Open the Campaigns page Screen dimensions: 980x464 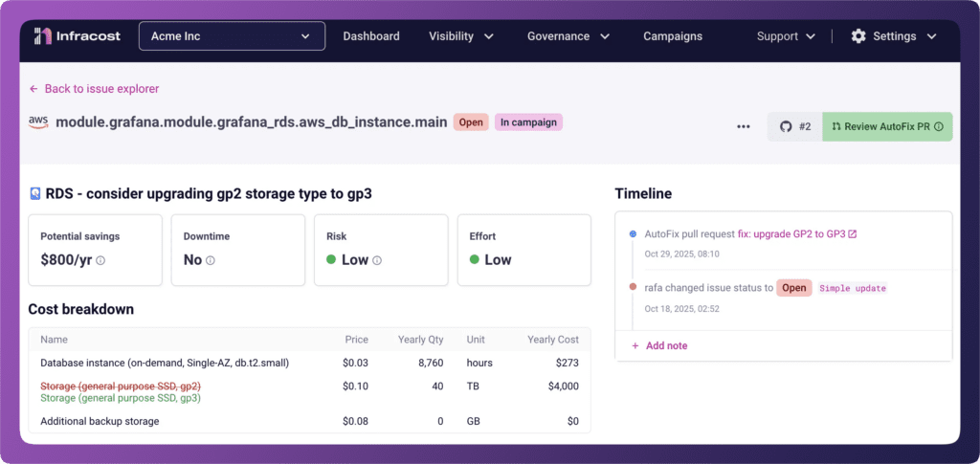tap(673, 36)
